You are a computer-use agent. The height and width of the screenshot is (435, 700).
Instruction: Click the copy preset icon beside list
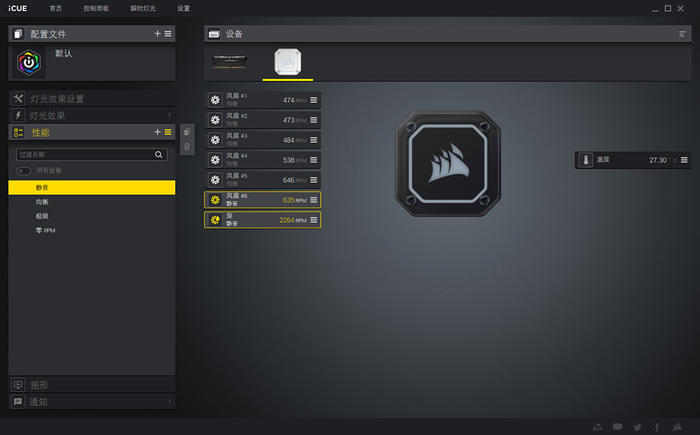click(187, 132)
